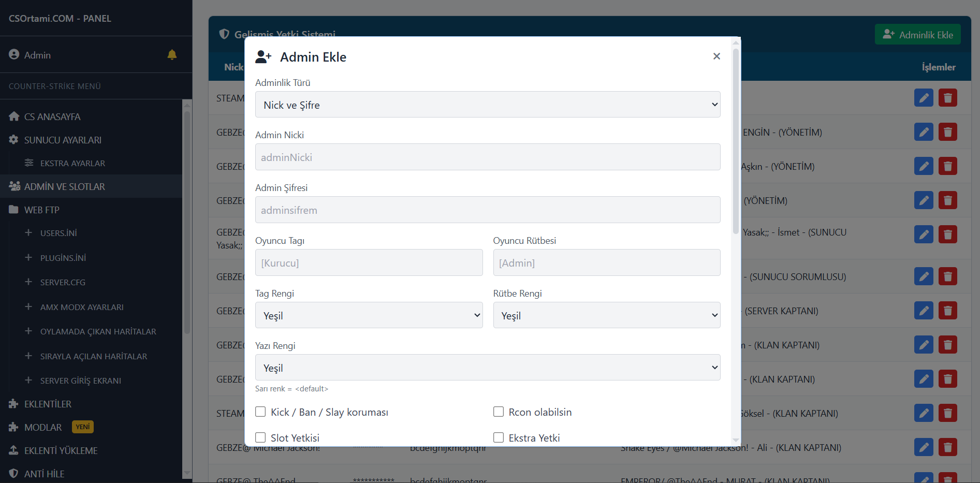Click the SUNUCU AYARLARI gear icon
The width and height of the screenshot is (980, 483).
click(14, 140)
